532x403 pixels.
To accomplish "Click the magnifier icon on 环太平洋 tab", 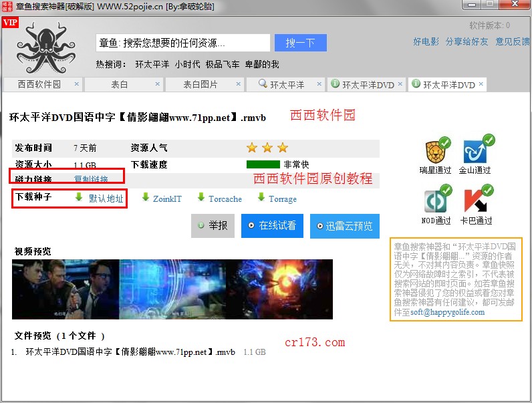I will [262, 84].
